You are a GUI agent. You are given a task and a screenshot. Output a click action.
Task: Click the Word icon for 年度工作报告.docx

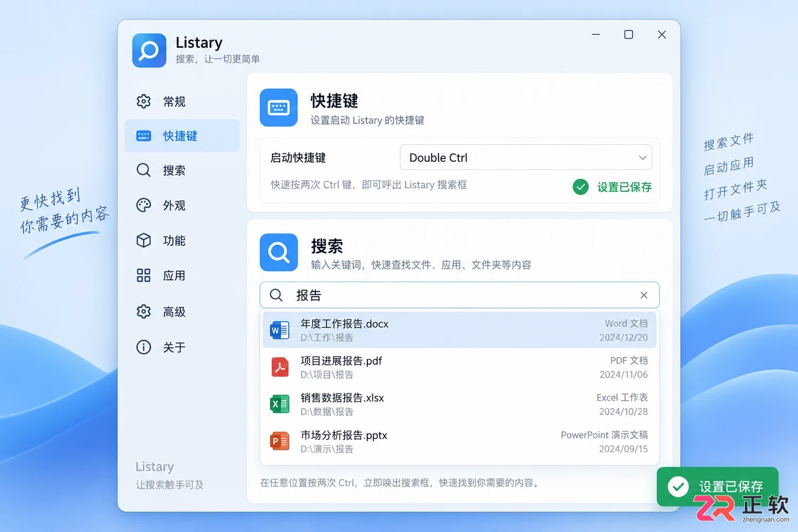coord(280,330)
